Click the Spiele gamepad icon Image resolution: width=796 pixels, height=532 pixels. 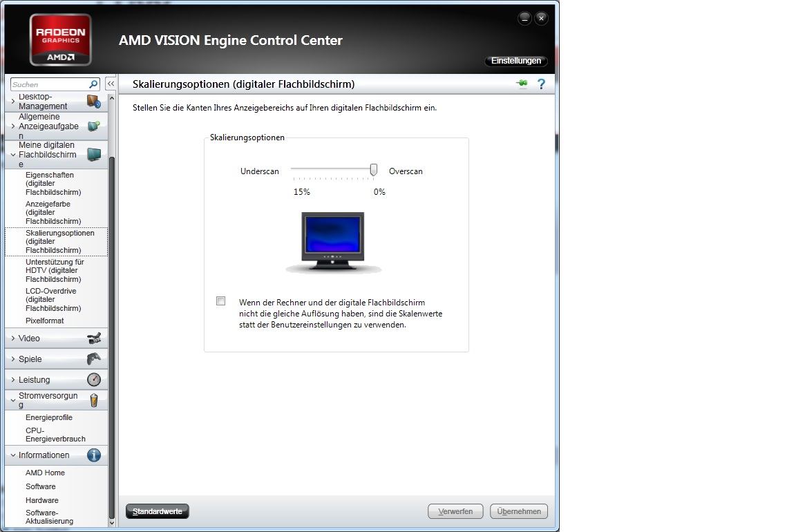pos(94,359)
